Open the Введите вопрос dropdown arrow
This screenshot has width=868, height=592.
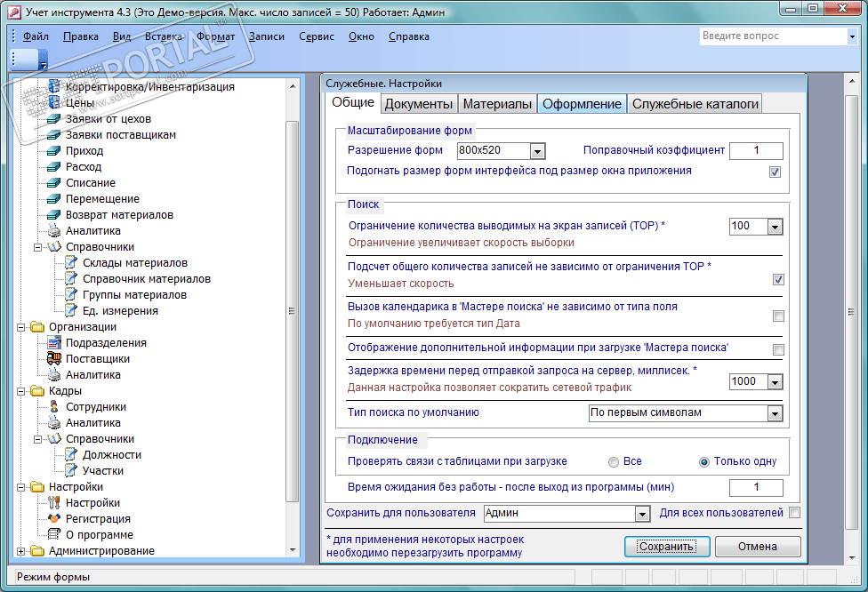tap(852, 36)
